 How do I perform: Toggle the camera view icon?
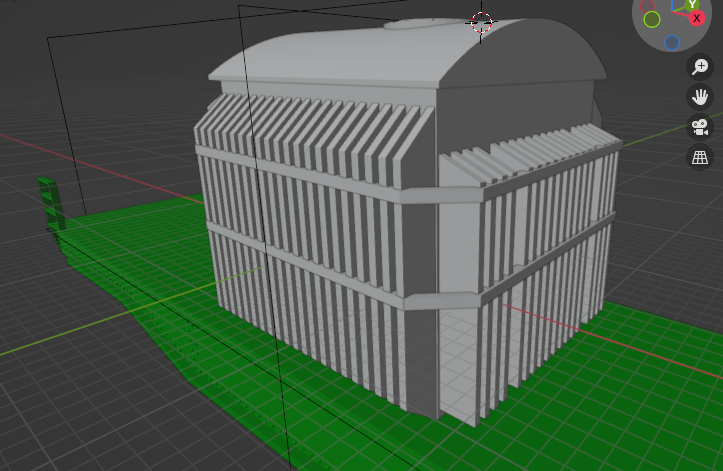(700, 127)
